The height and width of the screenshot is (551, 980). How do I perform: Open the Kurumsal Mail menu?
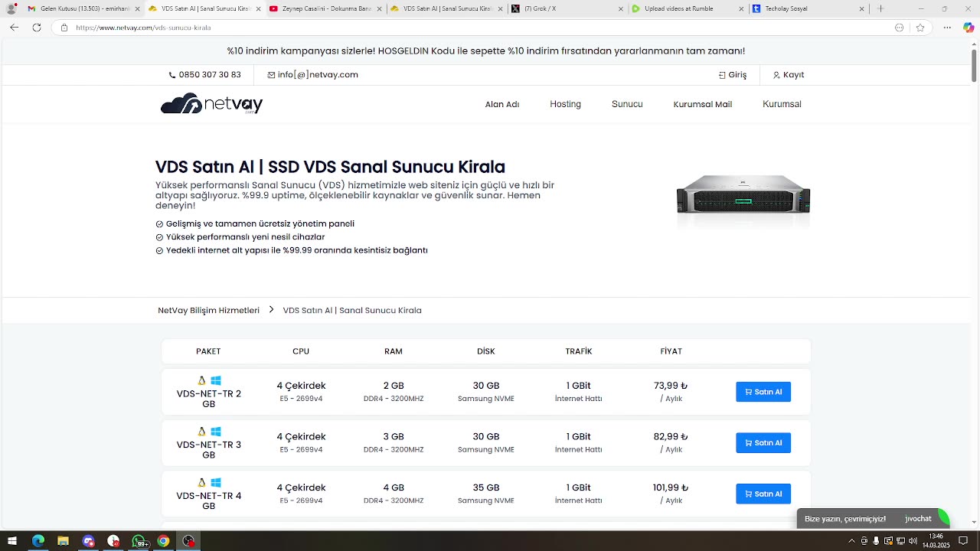(703, 104)
